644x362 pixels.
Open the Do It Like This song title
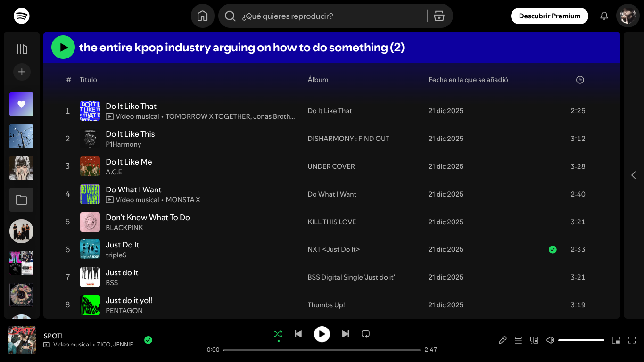coord(130,134)
